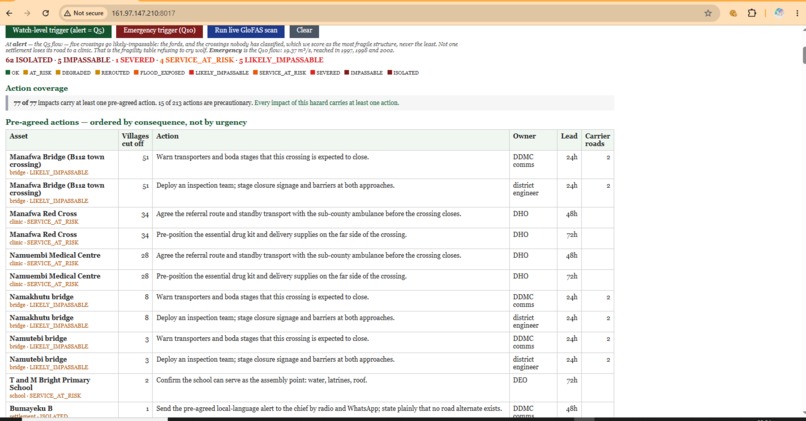Image resolution: width=806 pixels, height=421 pixels.
Task: Click the SEVERED legend entry
Action: pyautogui.click(x=325, y=72)
